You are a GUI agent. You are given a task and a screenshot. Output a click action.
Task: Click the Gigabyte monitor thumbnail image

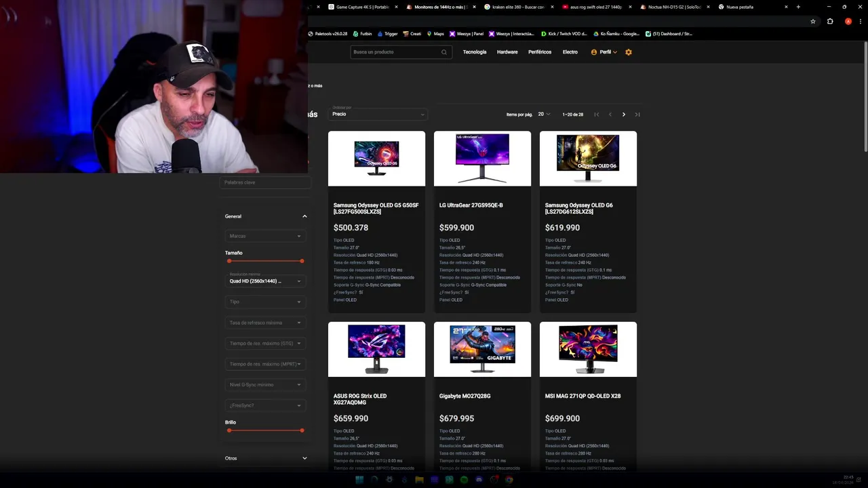[482, 349]
